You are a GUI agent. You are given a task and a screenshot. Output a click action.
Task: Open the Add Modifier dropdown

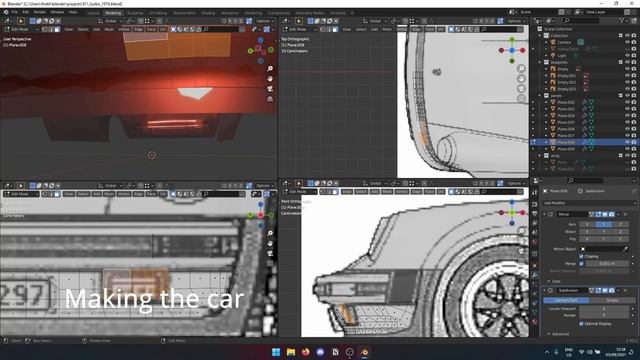(589, 203)
